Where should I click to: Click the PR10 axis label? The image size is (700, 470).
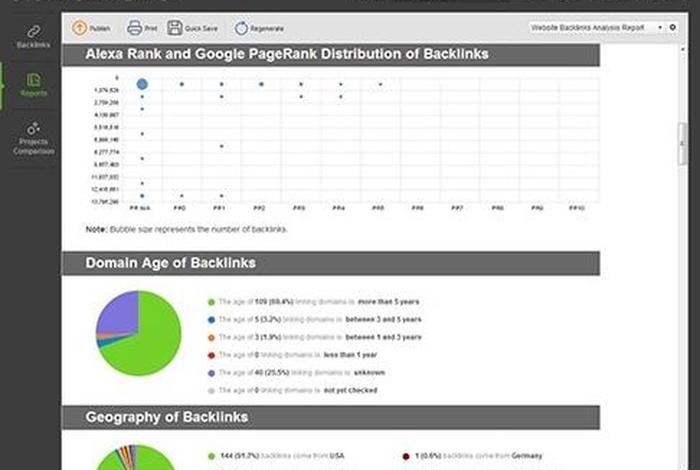pyautogui.click(x=577, y=208)
